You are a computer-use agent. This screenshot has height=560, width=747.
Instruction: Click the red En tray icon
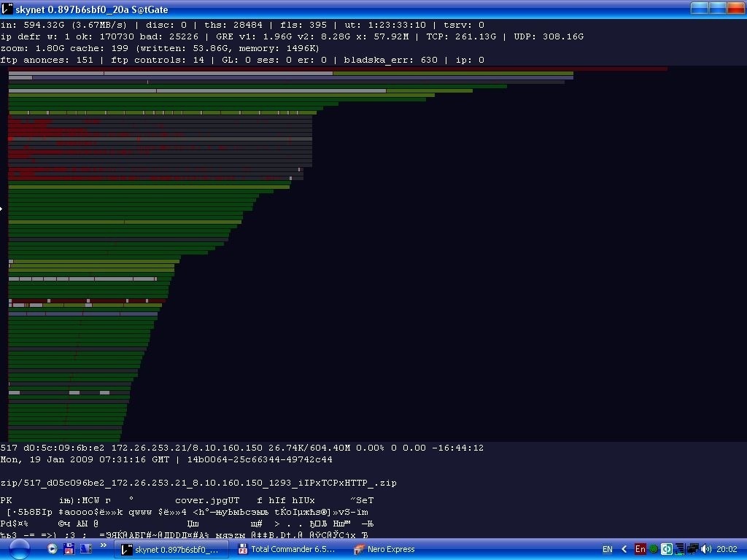point(640,549)
